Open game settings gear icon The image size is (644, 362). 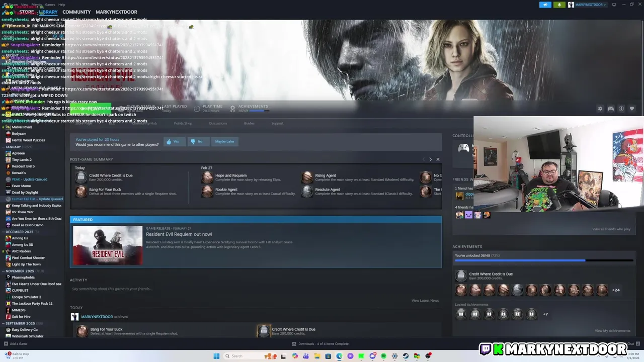point(600,109)
